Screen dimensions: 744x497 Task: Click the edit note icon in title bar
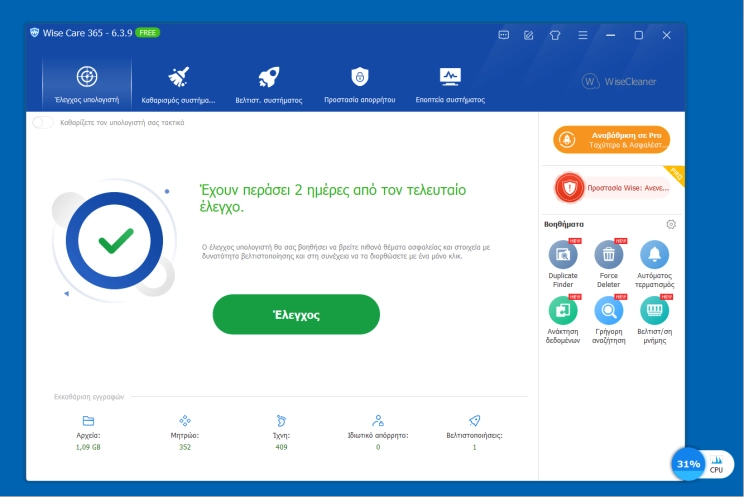click(529, 35)
